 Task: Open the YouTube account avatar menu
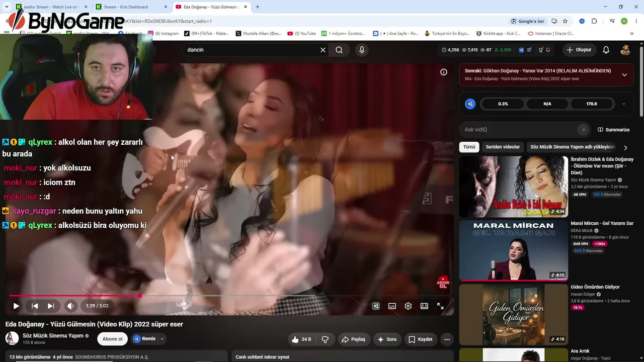tap(625, 50)
